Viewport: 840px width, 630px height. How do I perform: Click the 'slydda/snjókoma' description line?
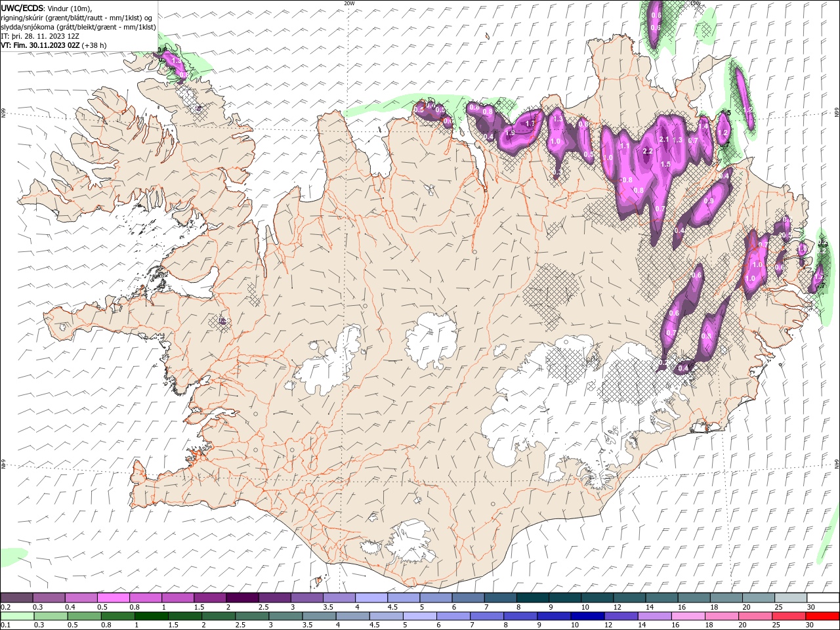coord(78,27)
